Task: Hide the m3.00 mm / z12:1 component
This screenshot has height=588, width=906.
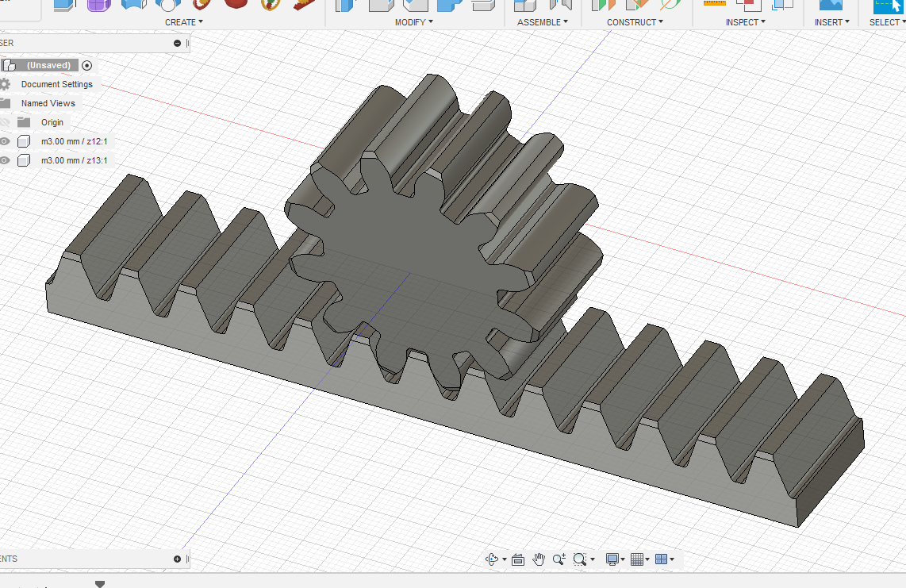Action: (5, 141)
